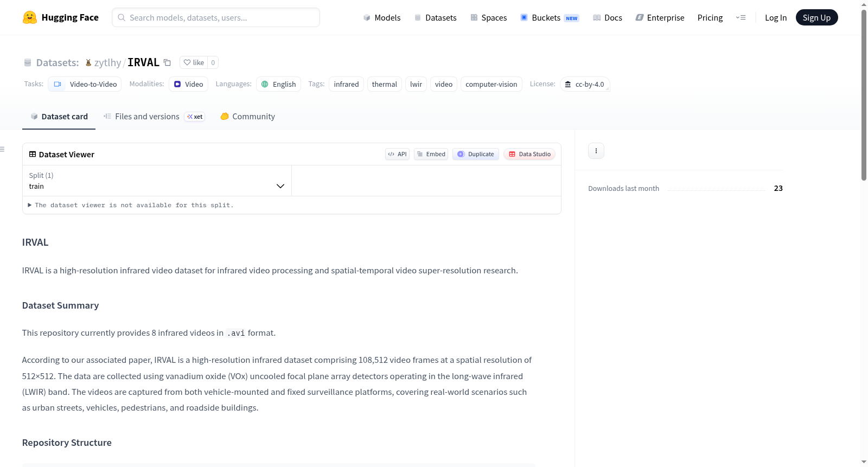868x467 pixels.
Task: Open the Community tab
Action: pos(247,117)
